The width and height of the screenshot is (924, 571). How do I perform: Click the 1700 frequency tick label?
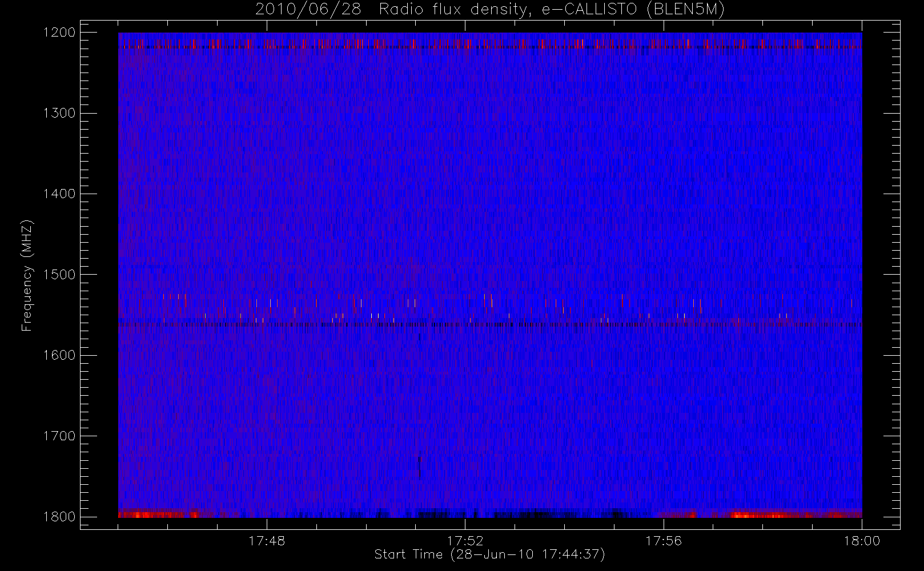(59, 436)
